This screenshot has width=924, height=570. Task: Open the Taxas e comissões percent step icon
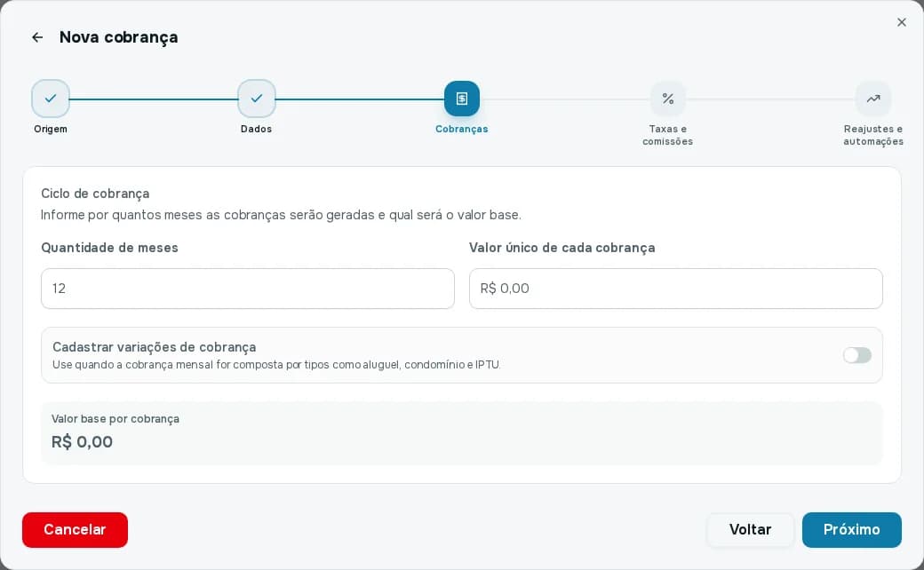pyautogui.click(x=667, y=99)
